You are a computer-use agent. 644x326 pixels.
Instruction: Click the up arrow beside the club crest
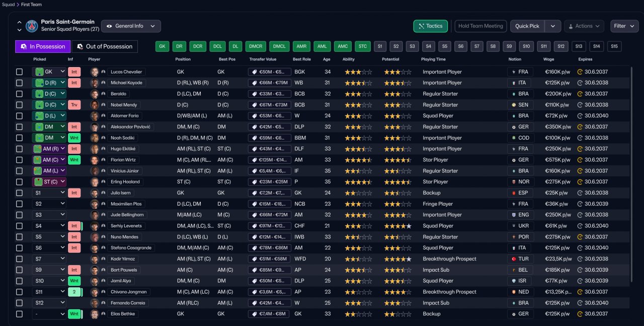click(19, 22)
